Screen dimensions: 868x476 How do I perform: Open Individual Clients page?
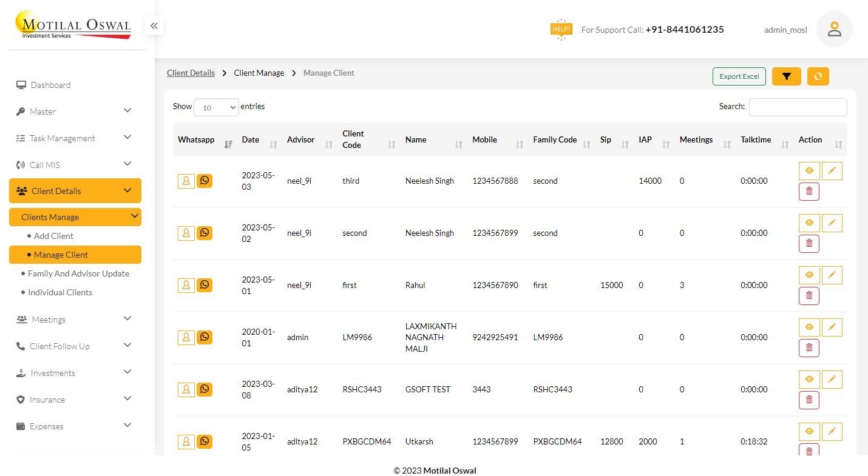(x=60, y=292)
